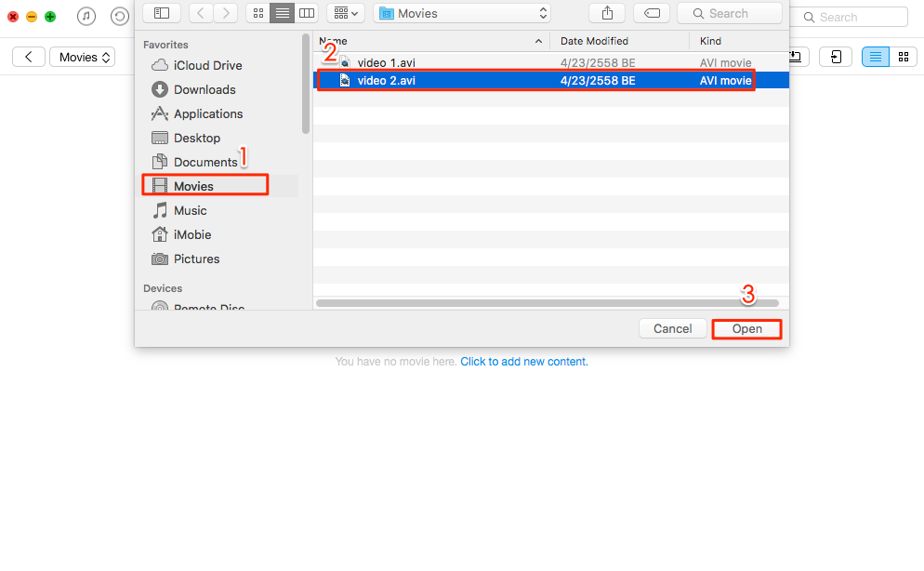Screen dimensions: 924x571
Task: Click the send-to-device icon in main window
Action: 836,57
